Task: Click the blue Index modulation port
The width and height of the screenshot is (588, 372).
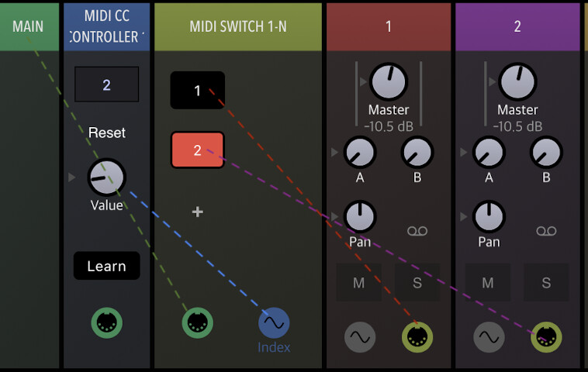Action: pos(274,322)
